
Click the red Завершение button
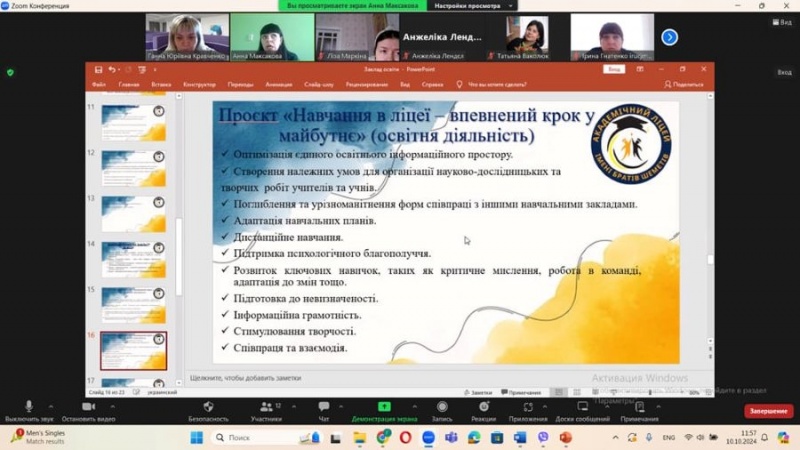[x=769, y=411]
